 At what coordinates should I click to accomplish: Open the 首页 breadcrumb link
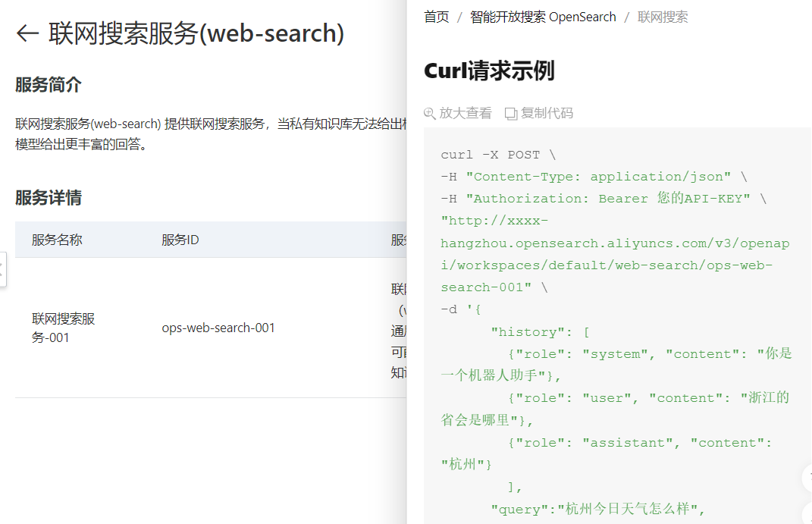click(437, 17)
